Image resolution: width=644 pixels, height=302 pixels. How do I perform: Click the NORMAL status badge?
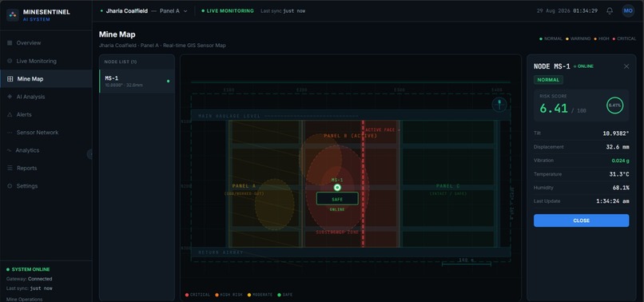pos(548,80)
